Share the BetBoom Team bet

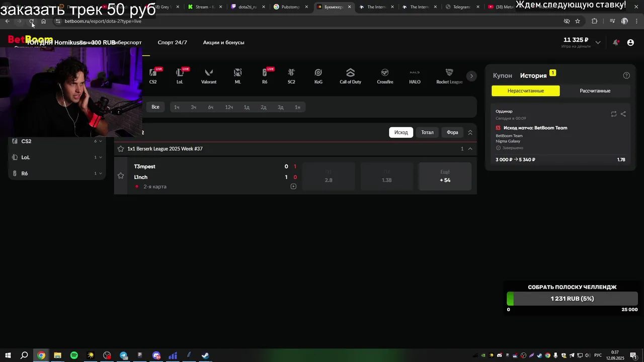pos(623,114)
